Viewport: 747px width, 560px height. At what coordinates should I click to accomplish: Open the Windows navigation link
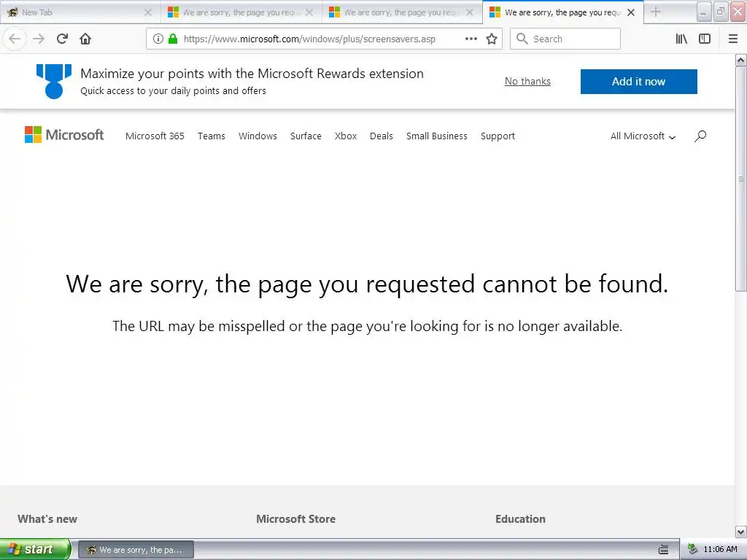tap(258, 136)
